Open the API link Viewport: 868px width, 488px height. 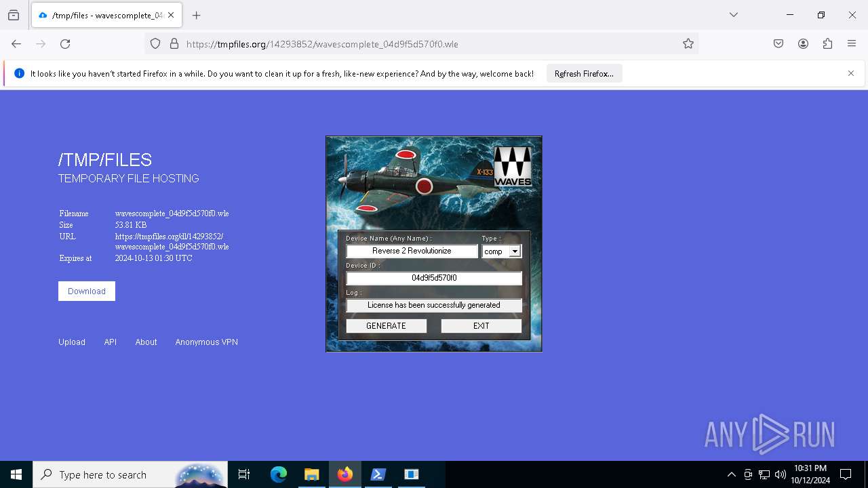pyautogui.click(x=111, y=342)
